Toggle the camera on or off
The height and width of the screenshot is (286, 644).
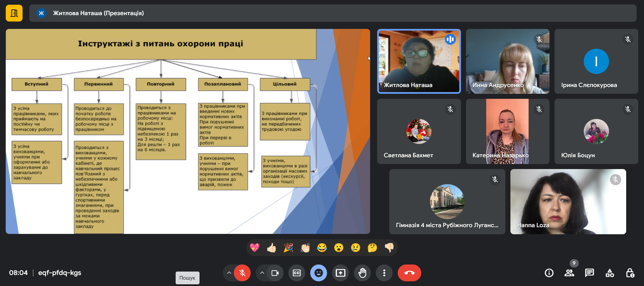275,273
